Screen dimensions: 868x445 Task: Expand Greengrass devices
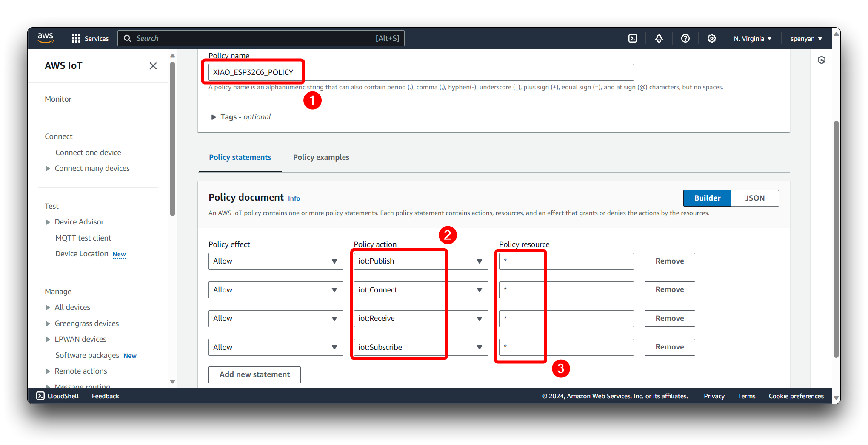[48, 323]
